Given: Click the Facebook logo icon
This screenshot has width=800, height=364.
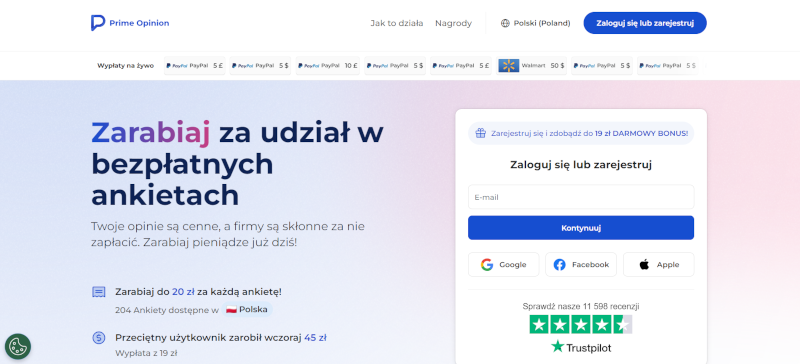Looking at the screenshot, I should click(x=560, y=264).
